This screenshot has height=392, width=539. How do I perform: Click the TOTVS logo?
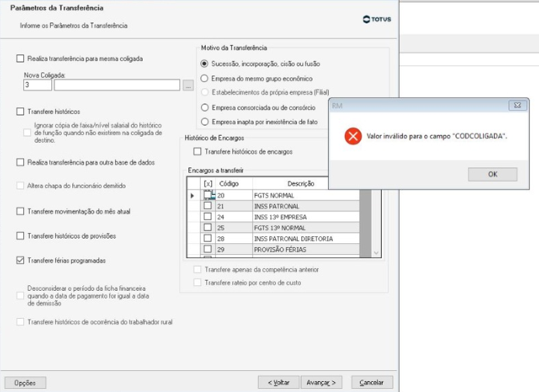pyautogui.click(x=377, y=19)
